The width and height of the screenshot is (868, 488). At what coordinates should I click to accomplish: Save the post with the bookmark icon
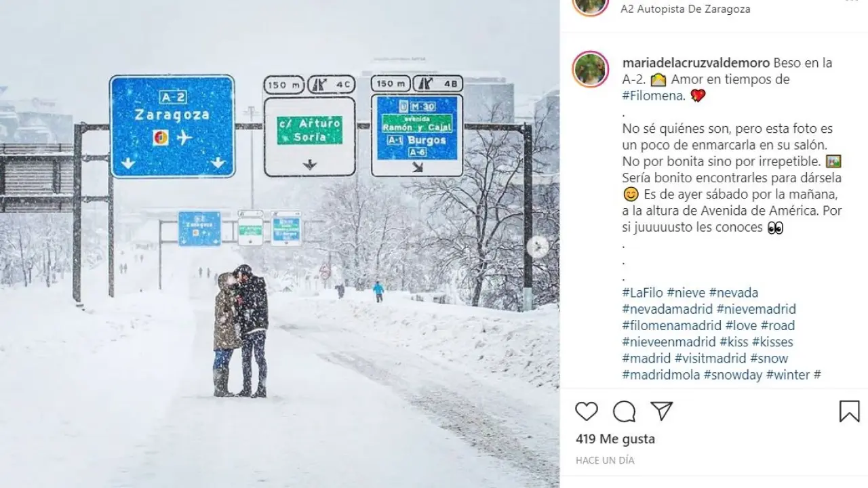click(849, 411)
